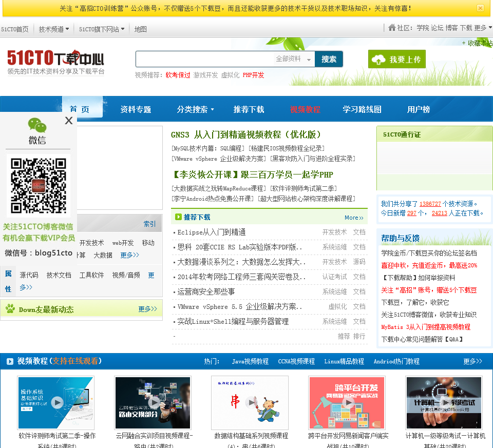Open 下载中心常见问题解答 Q&A link
This screenshot has width=493, height=448.
pyautogui.click(x=422, y=339)
